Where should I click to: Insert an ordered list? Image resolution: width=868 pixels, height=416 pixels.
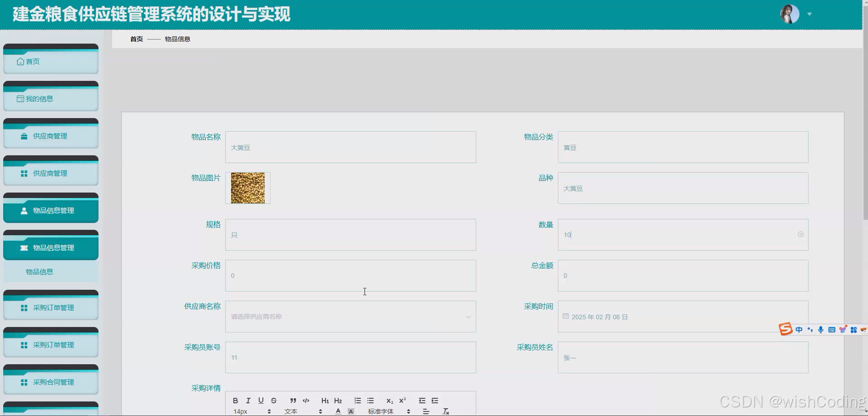click(357, 400)
